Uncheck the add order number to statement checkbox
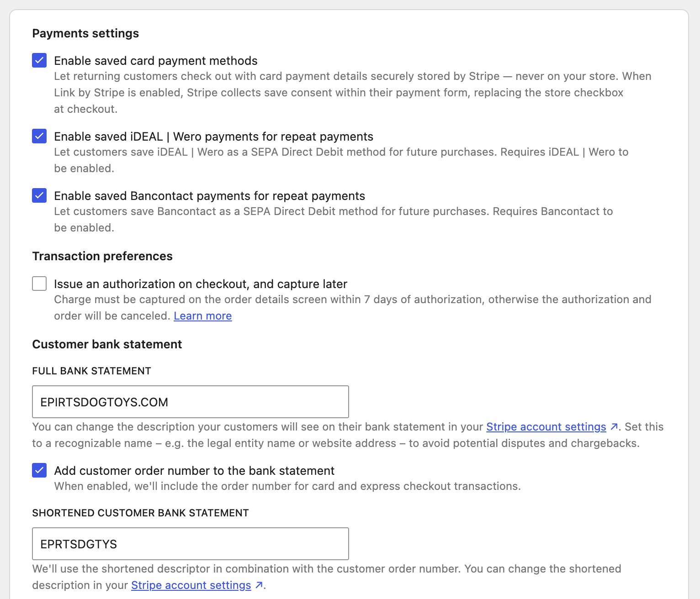The width and height of the screenshot is (700, 599). 39,470
